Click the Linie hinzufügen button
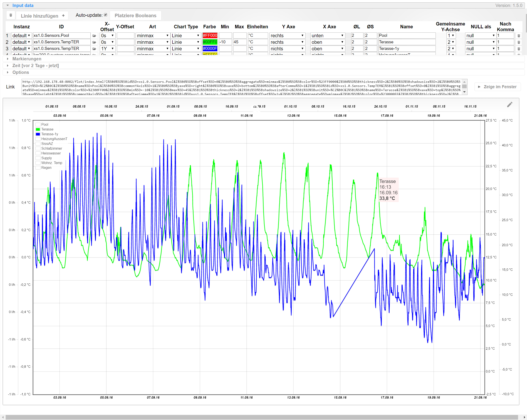Screen dimensions: 527x420 coord(42,16)
